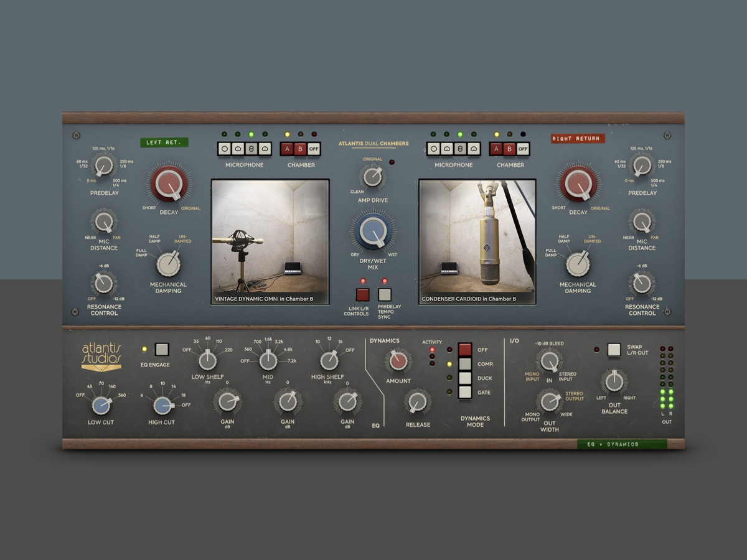The height and width of the screenshot is (560, 747).
Task: Select Chamber B on left channel
Action: 300,149
